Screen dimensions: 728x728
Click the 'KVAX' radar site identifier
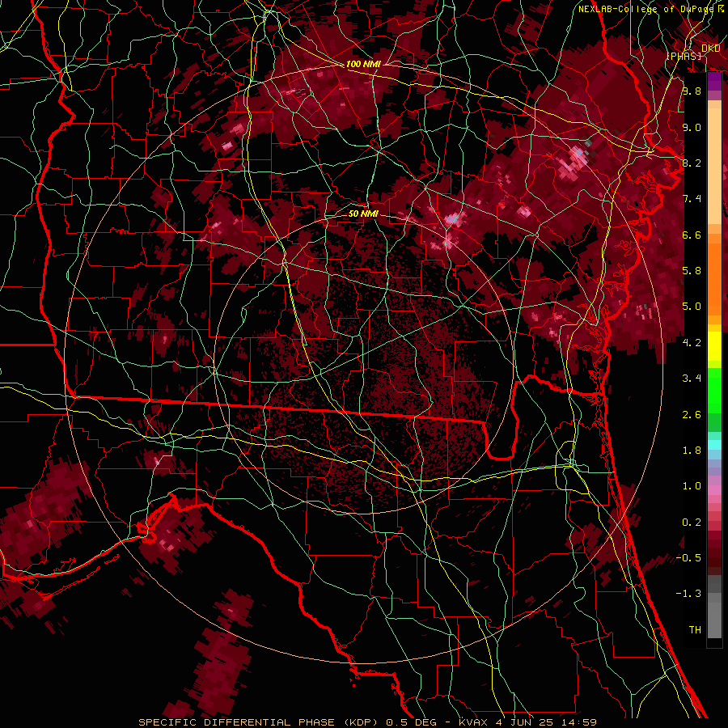[473, 722]
